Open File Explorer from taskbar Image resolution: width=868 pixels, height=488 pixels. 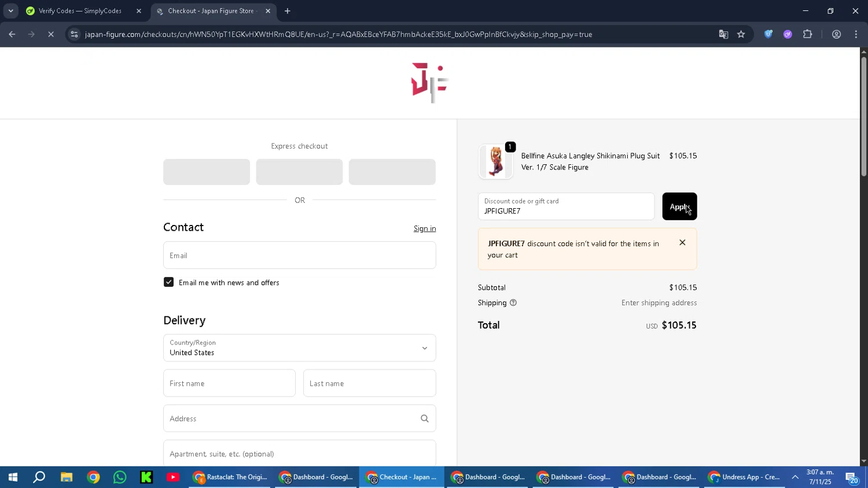(x=67, y=477)
